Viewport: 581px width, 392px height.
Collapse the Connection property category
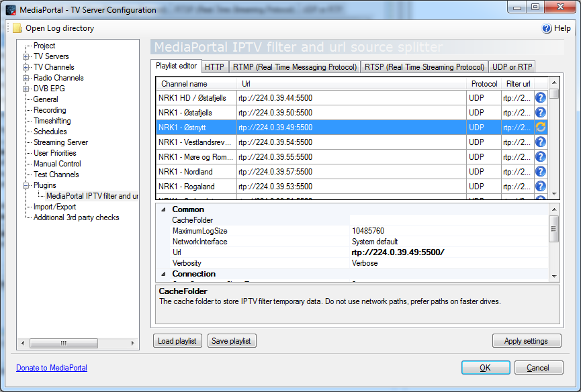click(x=163, y=274)
